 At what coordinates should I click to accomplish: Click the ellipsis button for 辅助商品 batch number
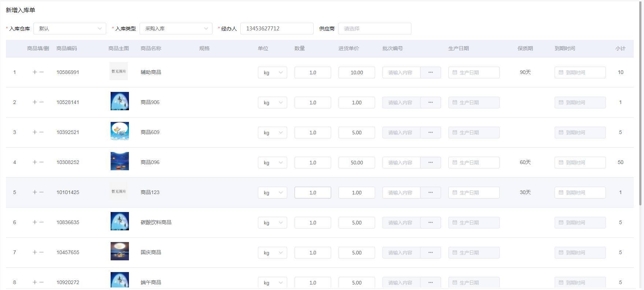pyautogui.click(x=430, y=72)
